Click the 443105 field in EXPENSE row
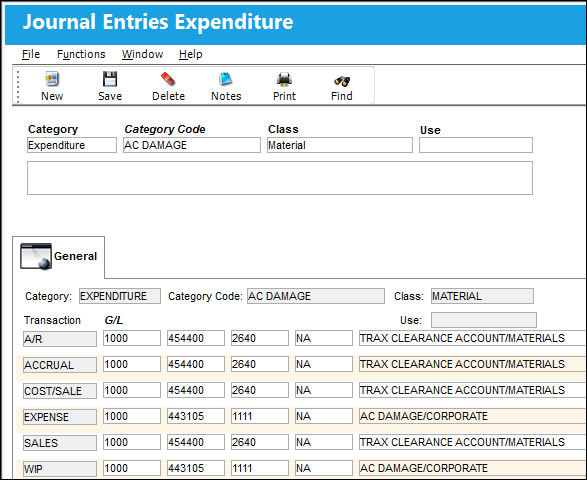Screen dimensions: 587x480 196,416
